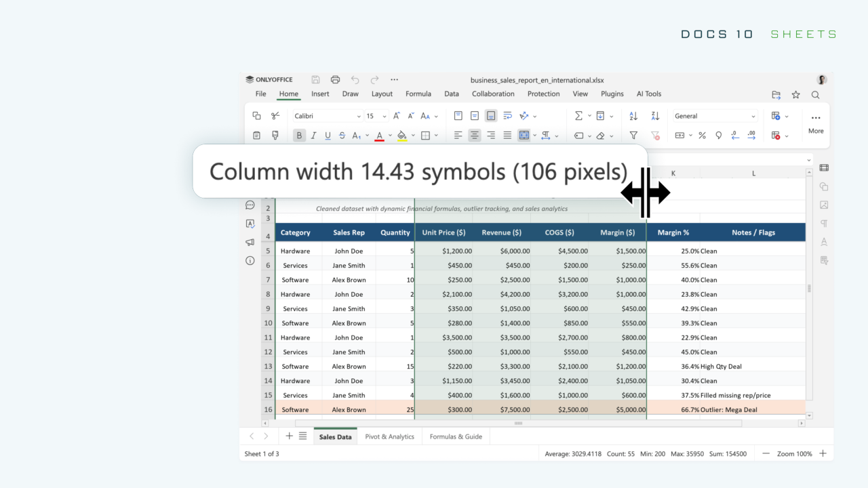The width and height of the screenshot is (868, 488).
Task: Click the Search magnifier icon
Action: (816, 95)
